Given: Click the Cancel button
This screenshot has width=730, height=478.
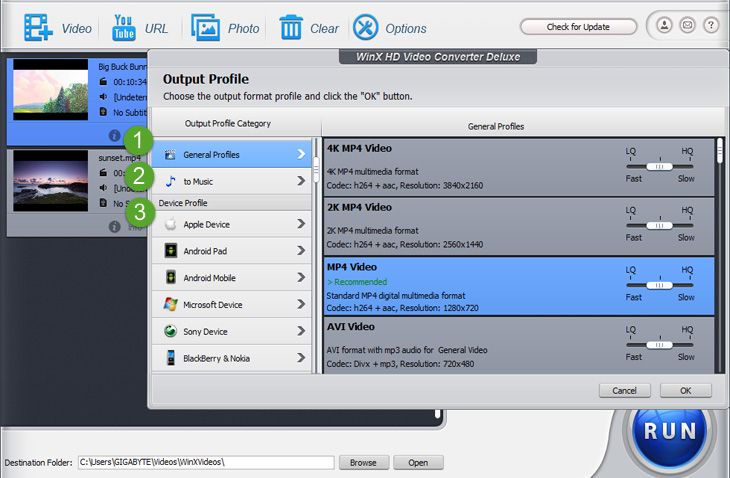Looking at the screenshot, I should tap(625, 390).
